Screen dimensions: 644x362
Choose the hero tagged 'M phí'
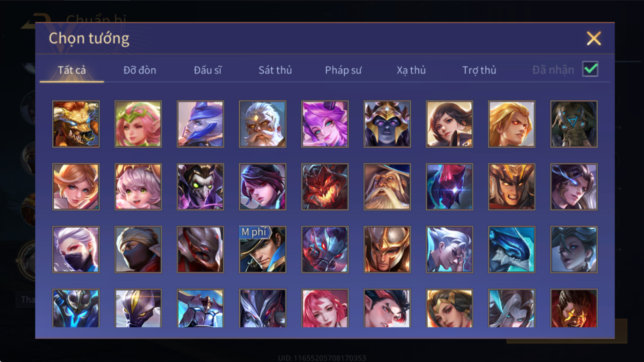pos(262,249)
